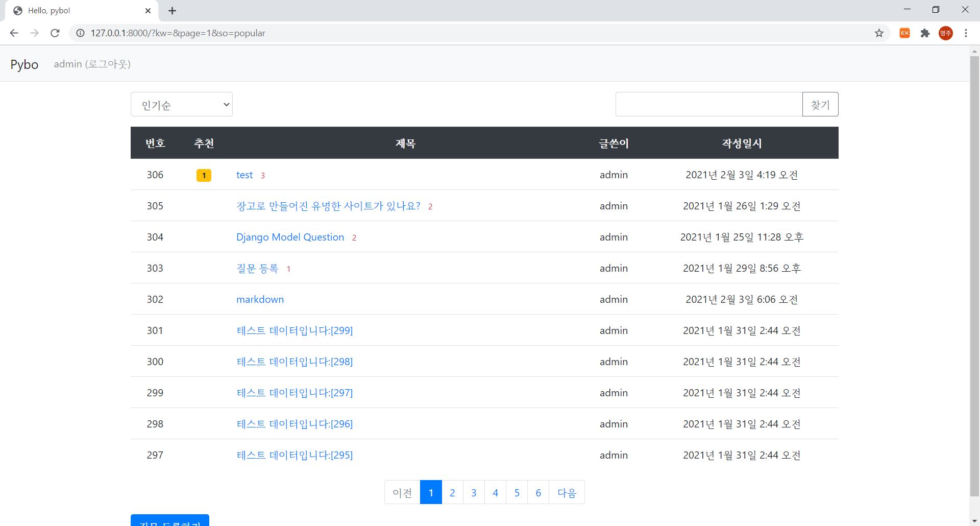Click the orange Ex extension icon

[x=904, y=33]
